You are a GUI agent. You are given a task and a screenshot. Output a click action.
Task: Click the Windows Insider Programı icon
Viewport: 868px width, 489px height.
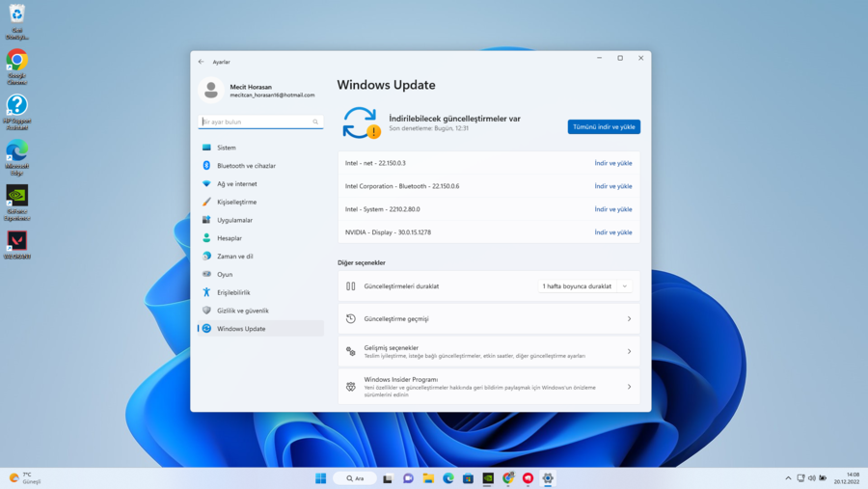pos(351,387)
